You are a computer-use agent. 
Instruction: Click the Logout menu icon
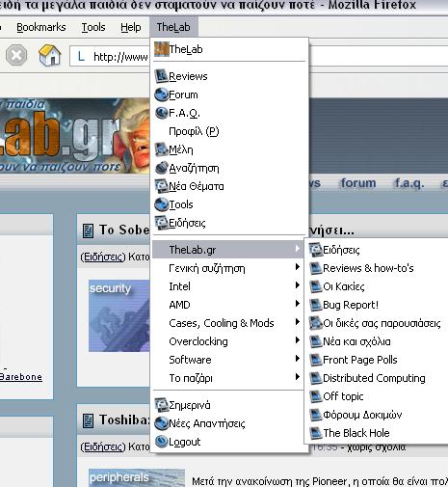(x=161, y=442)
